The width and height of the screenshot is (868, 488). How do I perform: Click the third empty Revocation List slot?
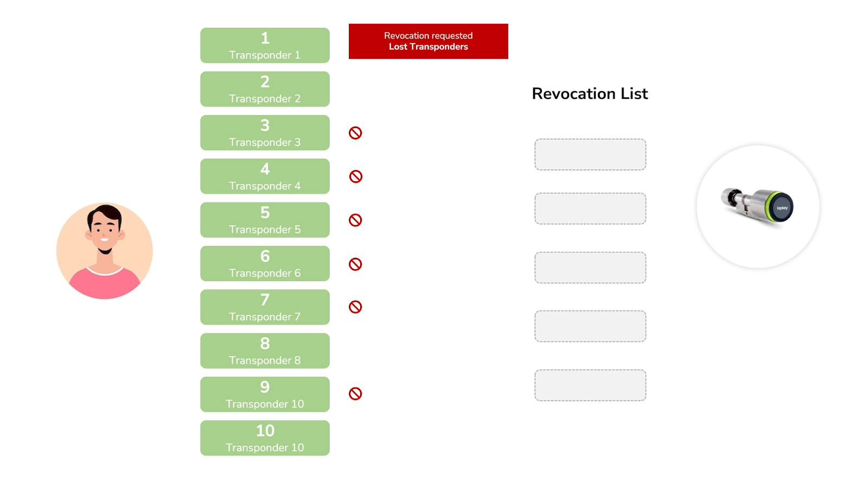590,268
